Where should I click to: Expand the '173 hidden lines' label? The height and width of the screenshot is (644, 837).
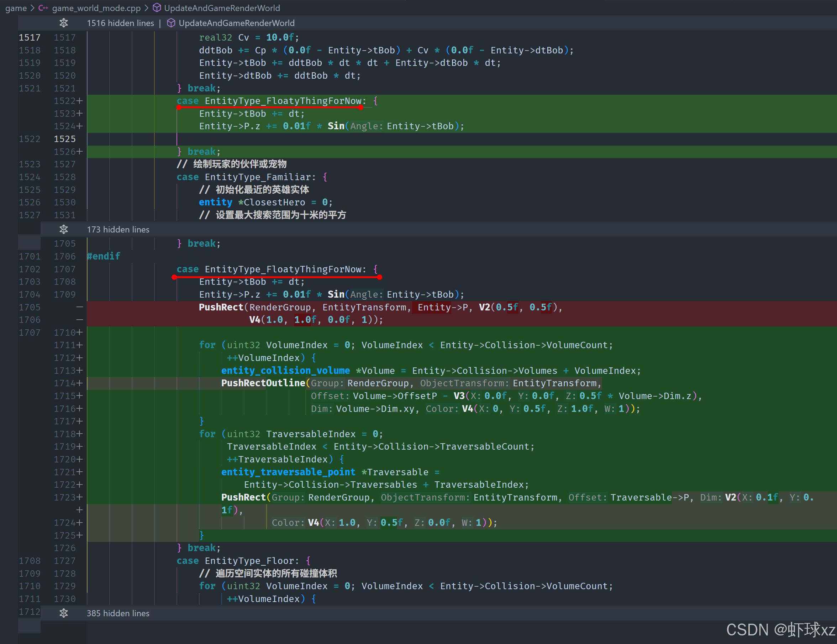[118, 229]
